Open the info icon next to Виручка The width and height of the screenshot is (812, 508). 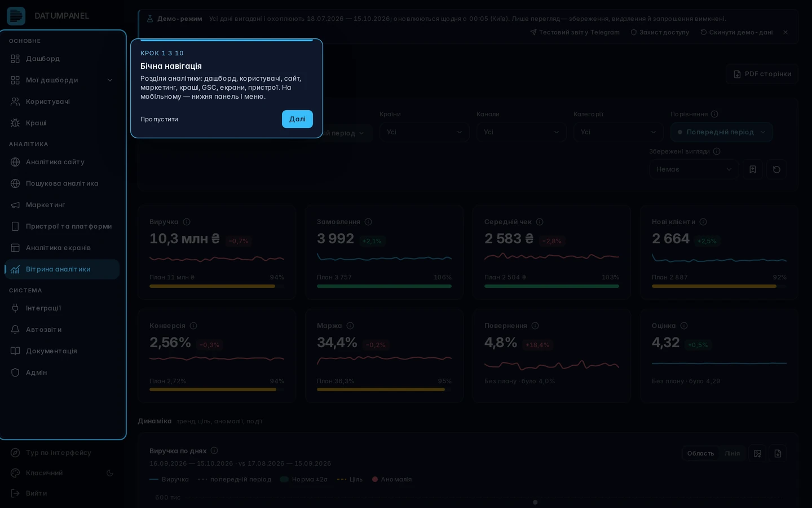point(187,222)
